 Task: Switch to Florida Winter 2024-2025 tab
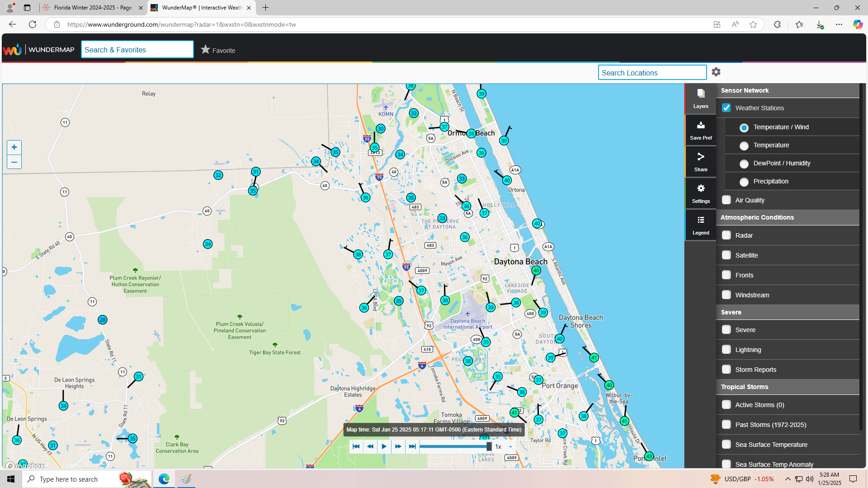[x=93, y=8]
